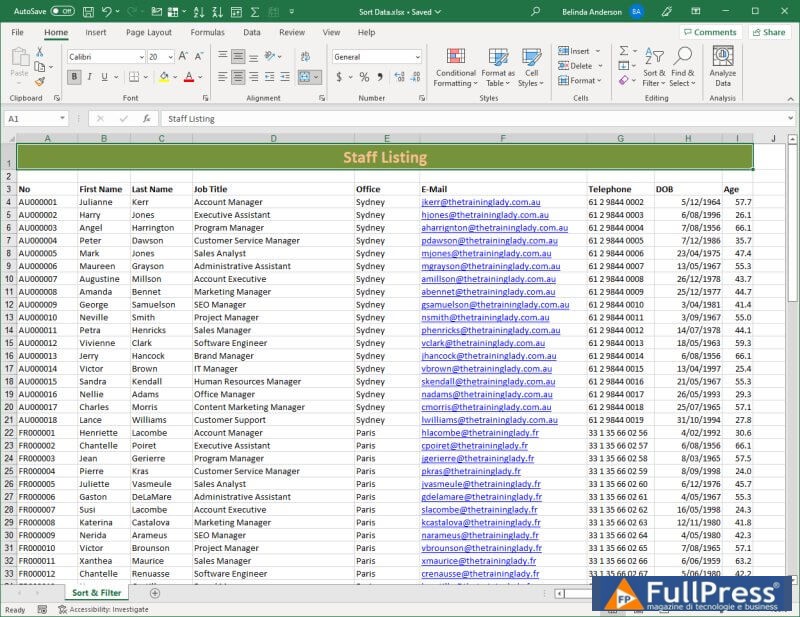
Task: Toggle the AutoSave switch
Action: click(62, 11)
